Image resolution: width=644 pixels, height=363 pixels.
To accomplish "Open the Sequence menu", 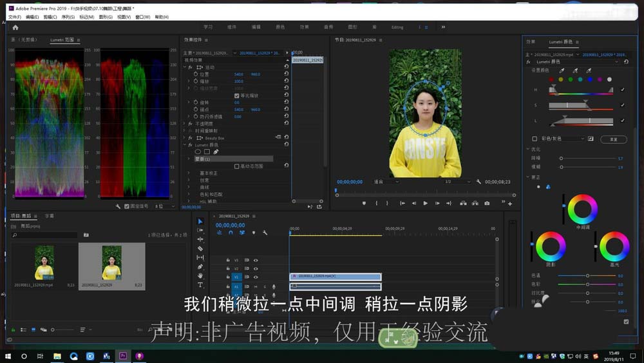I will (x=68, y=17).
